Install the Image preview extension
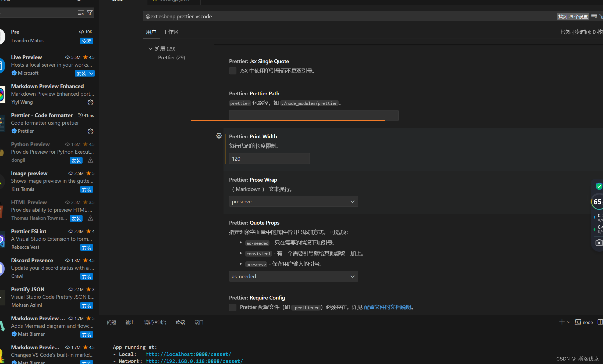 (x=87, y=189)
